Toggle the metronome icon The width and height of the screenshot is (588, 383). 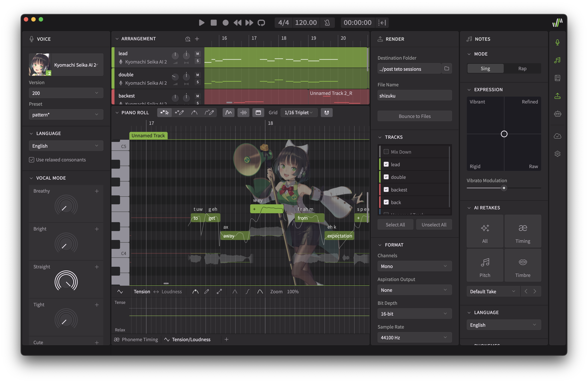click(x=327, y=23)
